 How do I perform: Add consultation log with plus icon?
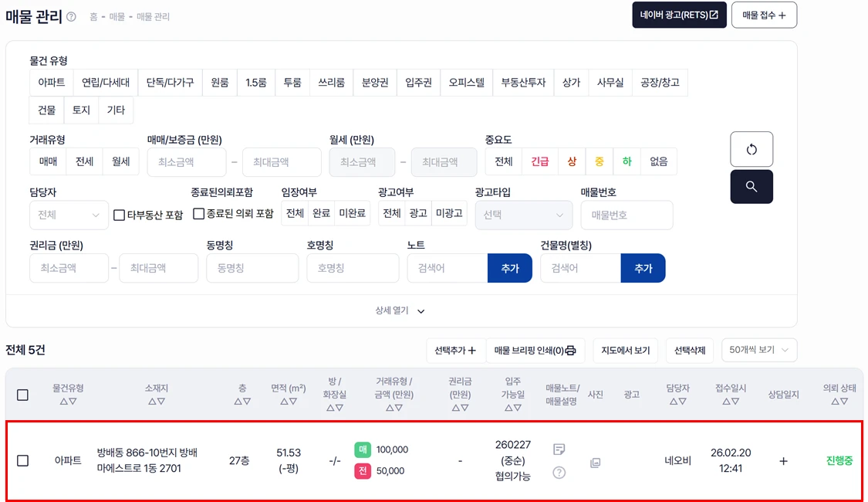(x=783, y=461)
